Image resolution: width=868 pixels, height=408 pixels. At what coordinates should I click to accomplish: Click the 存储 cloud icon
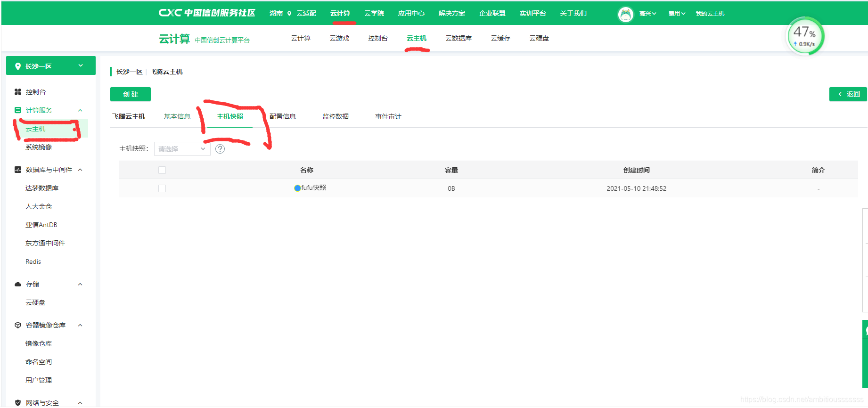click(18, 284)
